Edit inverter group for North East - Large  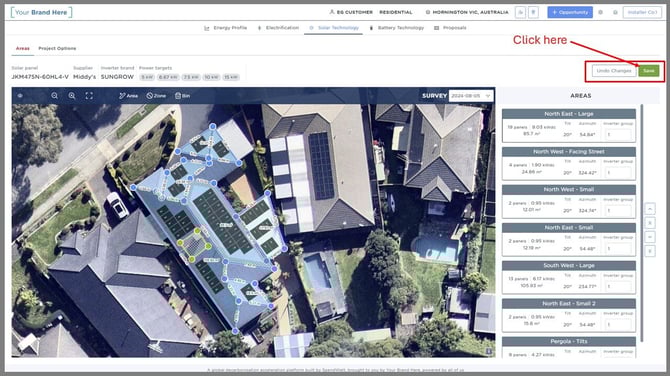click(618, 135)
